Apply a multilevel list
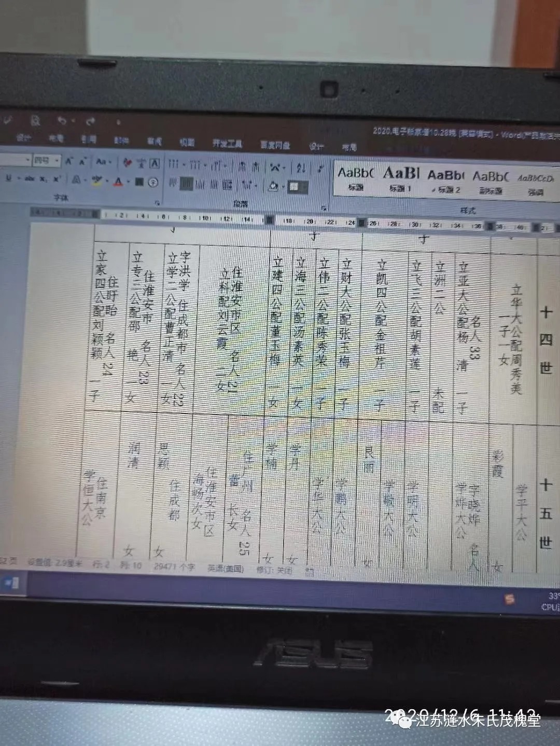560x746 pixels. 215,166
